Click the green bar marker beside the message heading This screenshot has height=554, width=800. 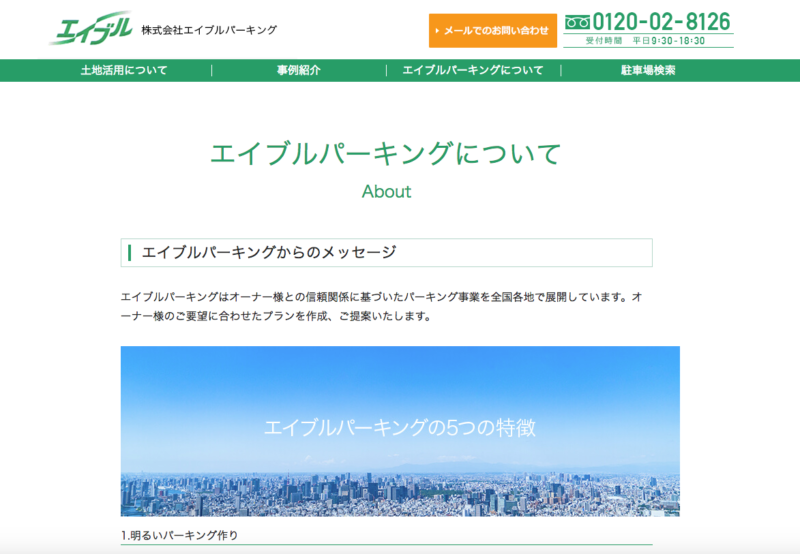point(129,253)
